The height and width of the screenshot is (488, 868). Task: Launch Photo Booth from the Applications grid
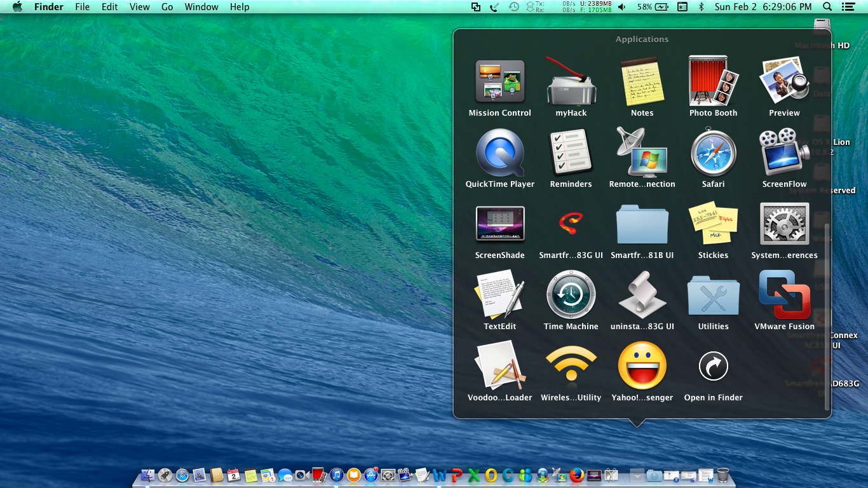[714, 81]
